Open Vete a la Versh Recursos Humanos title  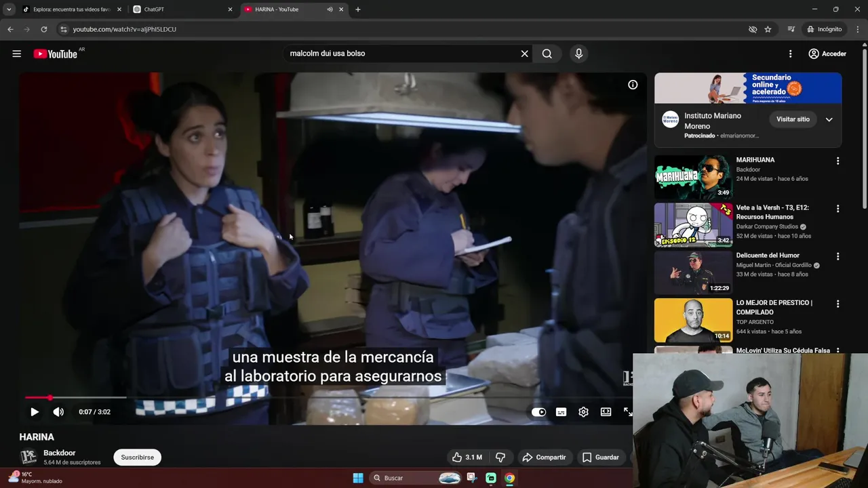(x=772, y=212)
